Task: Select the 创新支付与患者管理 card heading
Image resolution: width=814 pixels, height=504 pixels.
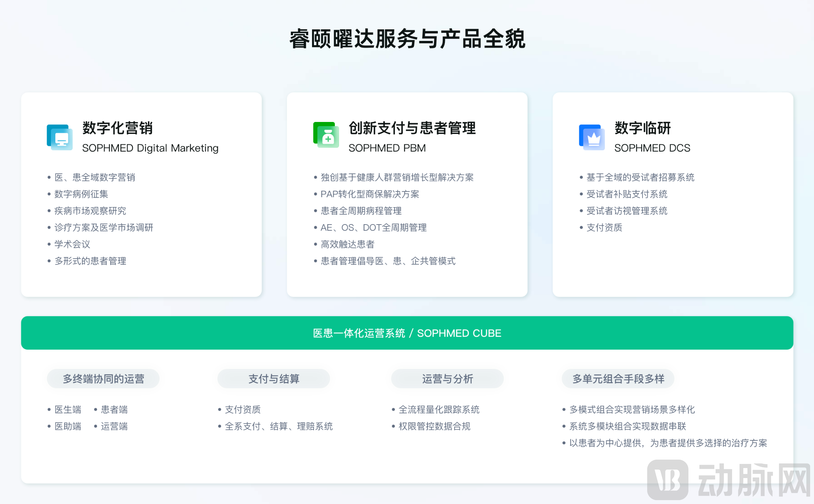Action: pyautogui.click(x=412, y=128)
